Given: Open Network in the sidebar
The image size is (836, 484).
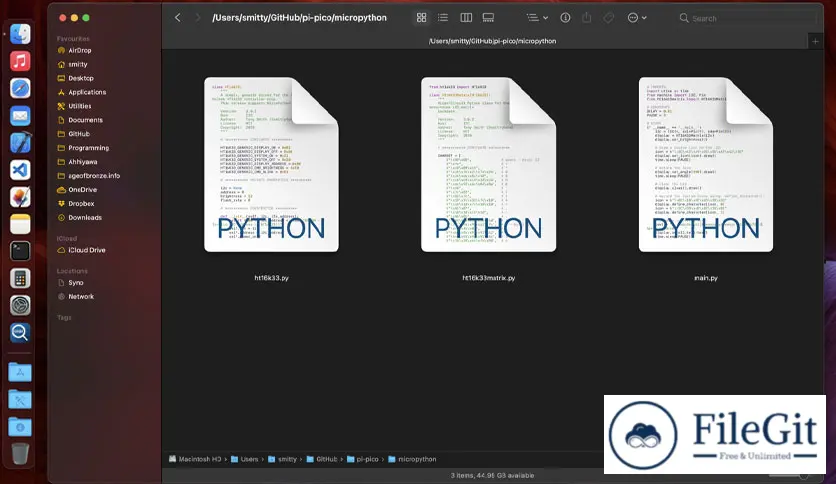Looking at the screenshot, I should pos(81,296).
